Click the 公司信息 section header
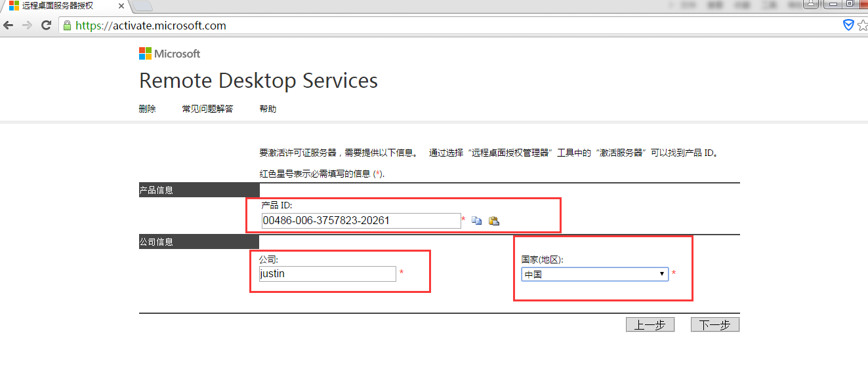This screenshot has width=868, height=365. pyautogui.click(x=199, y=242)
